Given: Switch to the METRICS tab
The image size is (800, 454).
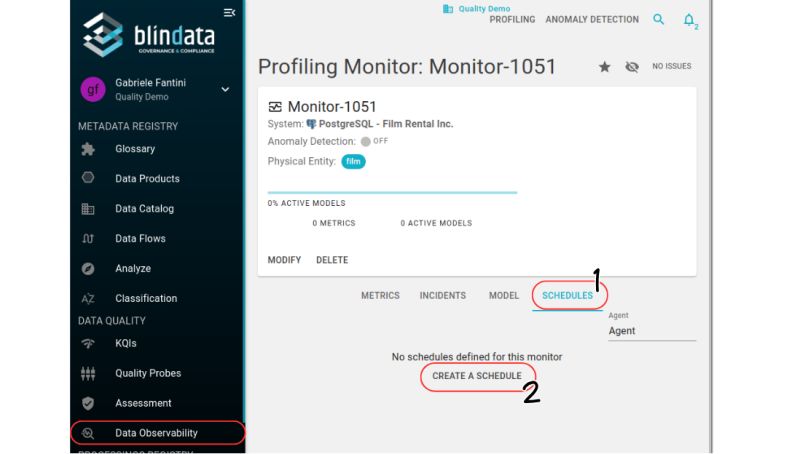Looking at the screenshot, I should pyautogui.click(x=380, y=296).
